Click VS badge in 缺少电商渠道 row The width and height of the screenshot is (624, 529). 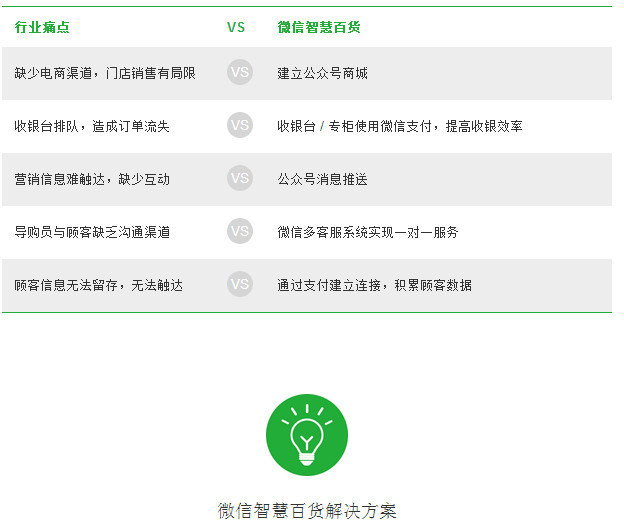240,72
